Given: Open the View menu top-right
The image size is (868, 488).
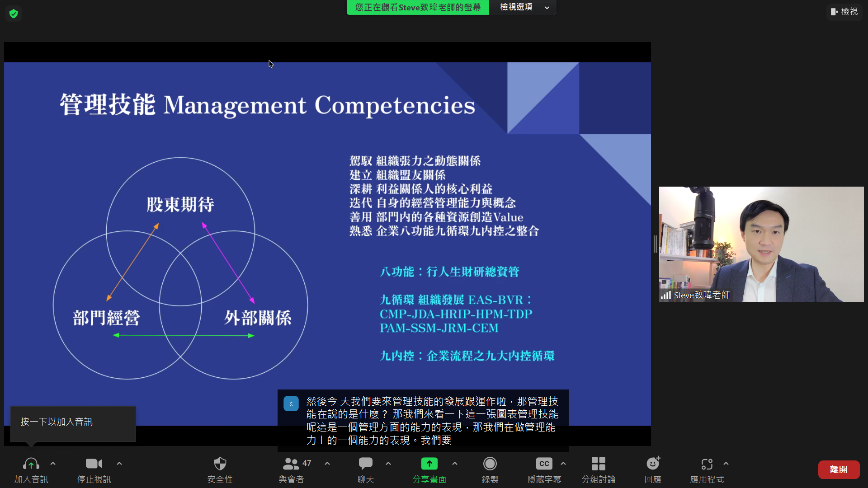Looking at the screenshot, I should 844,12.
